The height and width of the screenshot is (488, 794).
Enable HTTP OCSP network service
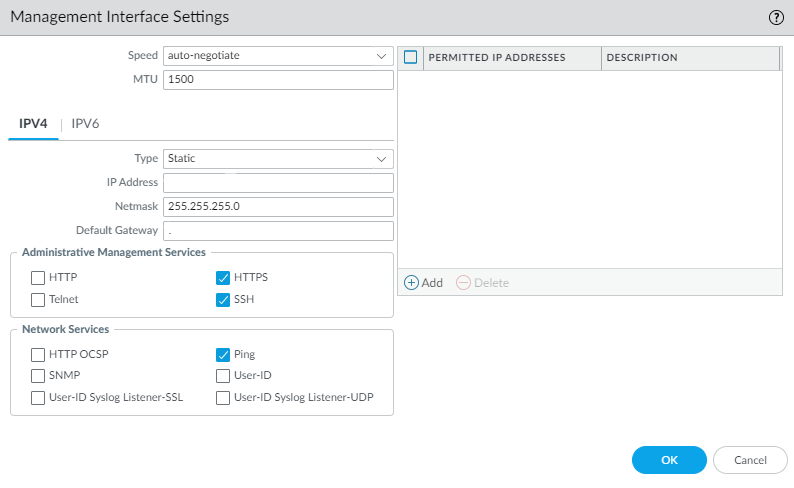(38, 354)
